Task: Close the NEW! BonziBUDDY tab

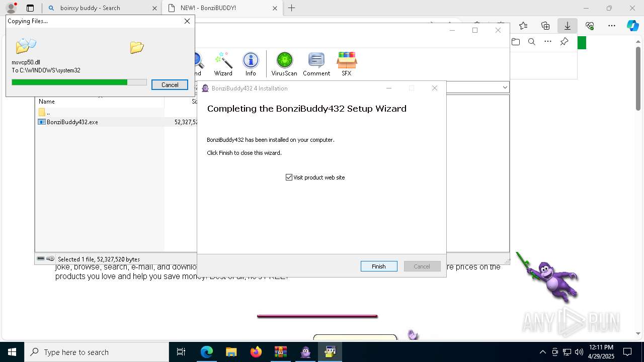Action: pos(275,8)
